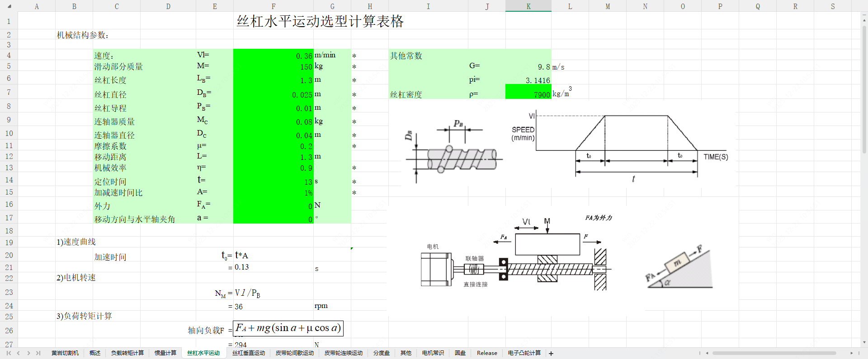The image size is (868, 359).
Task: Click the next sheet navigation arrow
Action: pyautogui.click(x=28, y=353)
